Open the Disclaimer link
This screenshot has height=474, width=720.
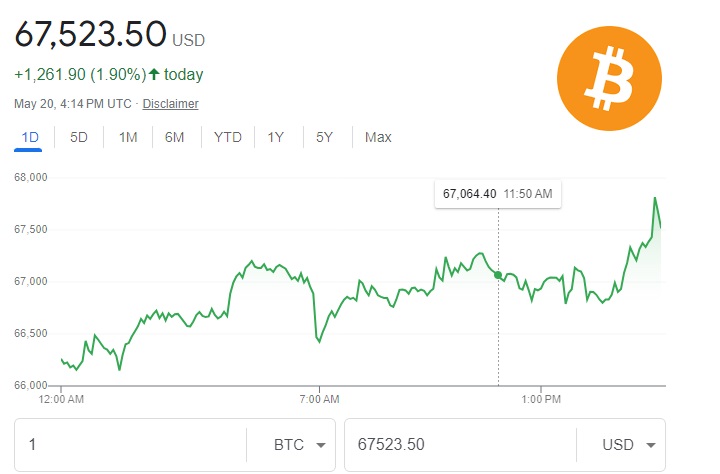pos(170,104)
